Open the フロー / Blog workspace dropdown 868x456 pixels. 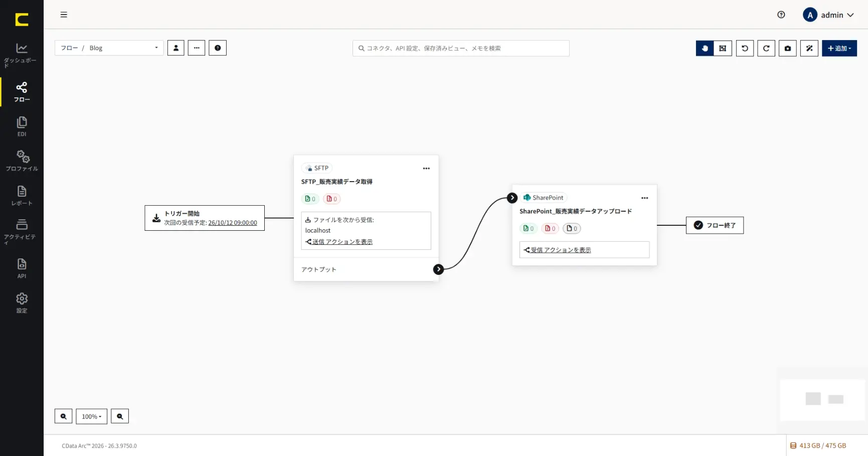point(109,48)
